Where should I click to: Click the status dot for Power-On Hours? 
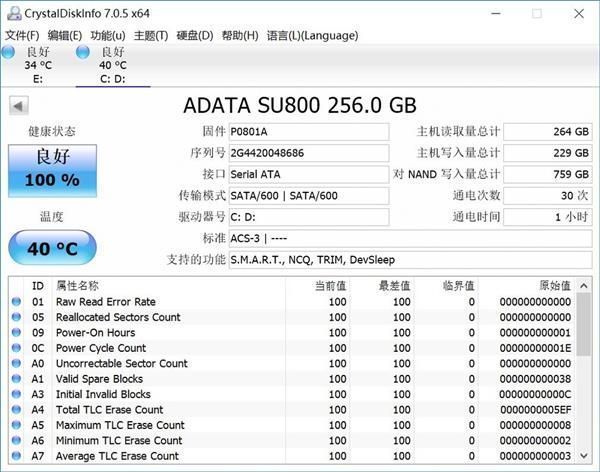tap(16, 332)
